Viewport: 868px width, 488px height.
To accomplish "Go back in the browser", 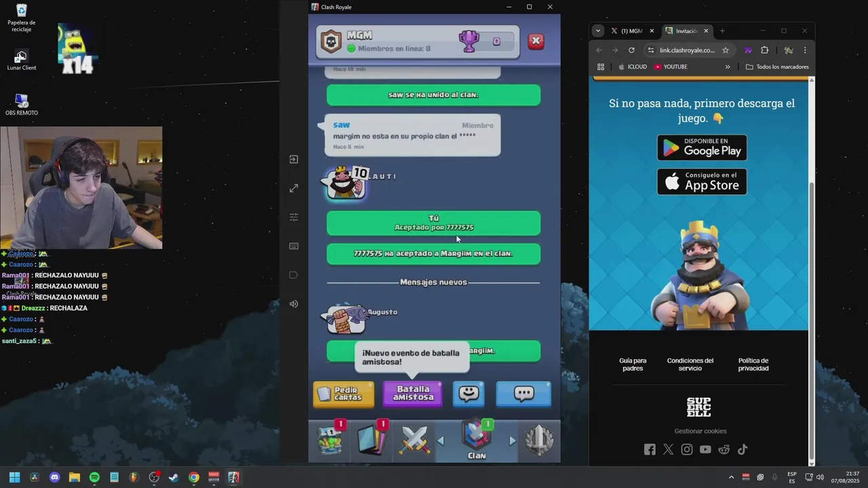I will pyautogui.click(x=599, y=50).
